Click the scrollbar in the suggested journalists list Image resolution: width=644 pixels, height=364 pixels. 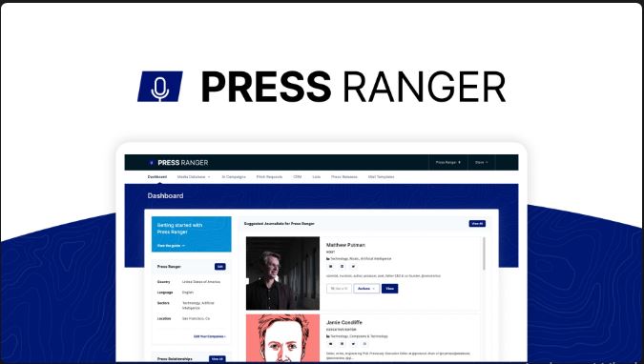coord(484,253)
